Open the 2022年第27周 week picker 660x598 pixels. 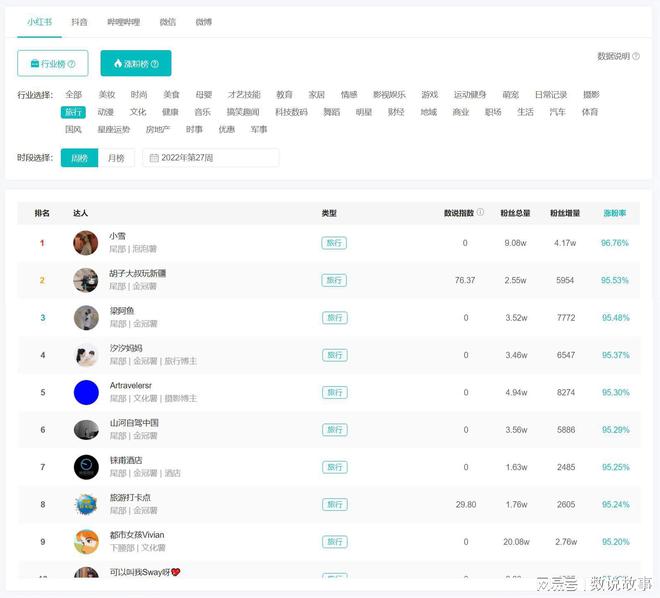210,158
